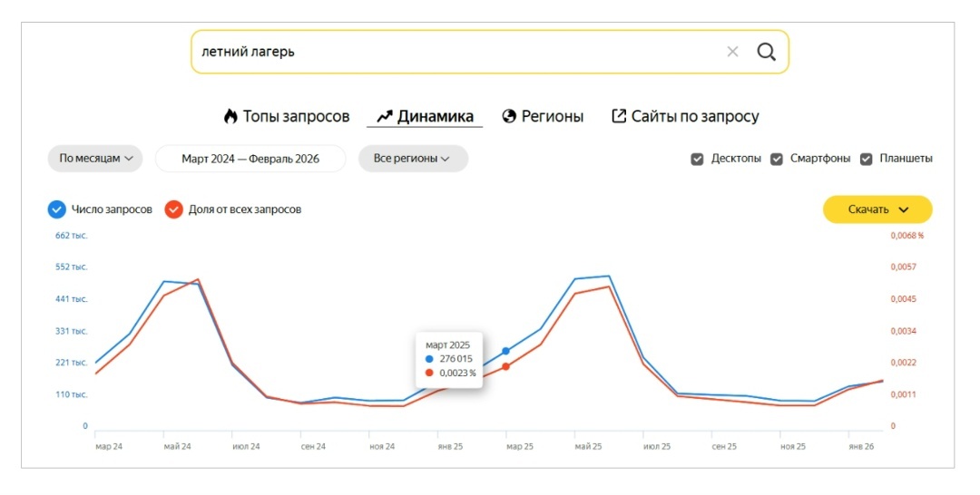Disable the Планшеты checkbox
Screen dimensions: 980x495
[x=866, y=159]
